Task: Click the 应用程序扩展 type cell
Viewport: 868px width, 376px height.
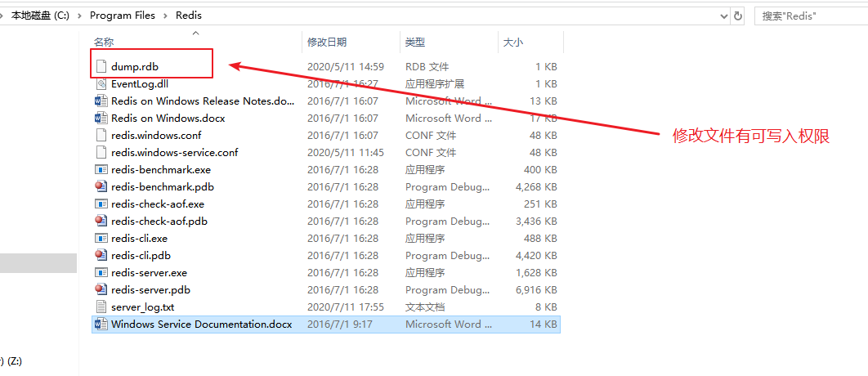Action: point(435,84)
